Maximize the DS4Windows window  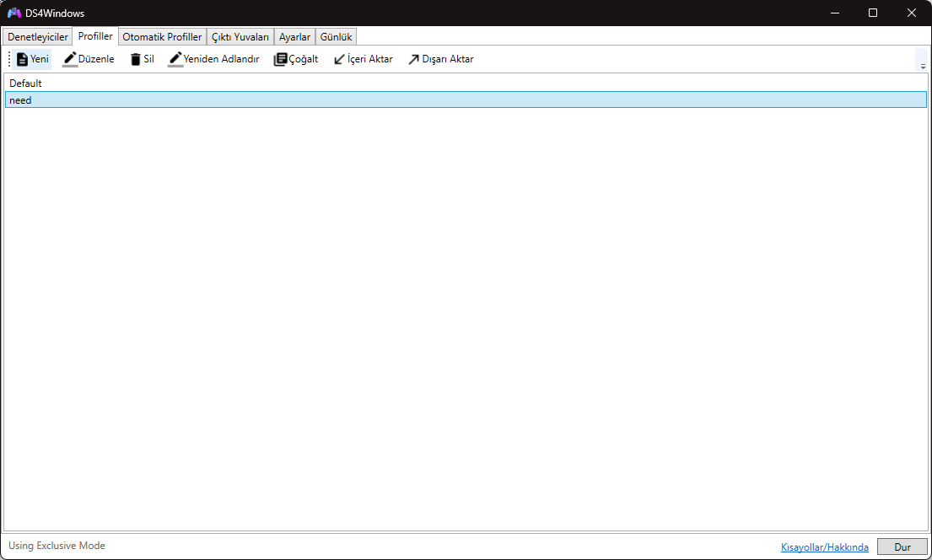point(873,13)
